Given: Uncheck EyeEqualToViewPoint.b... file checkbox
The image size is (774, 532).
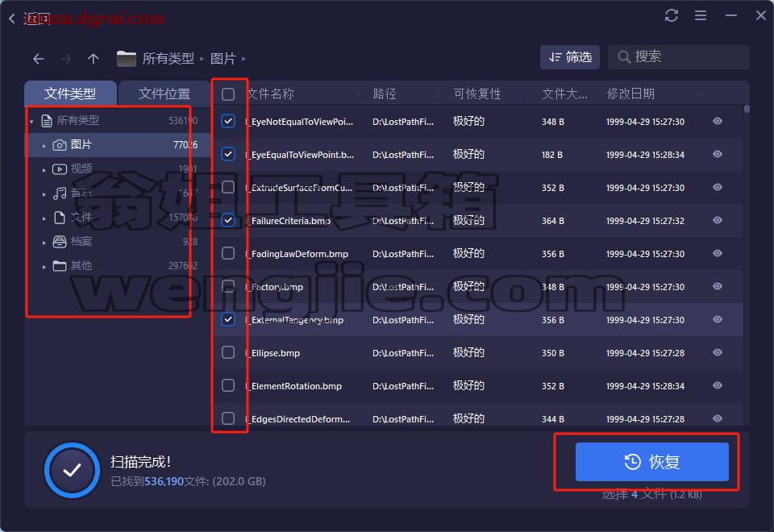Looking at the screenshot, I should point(228,154).
